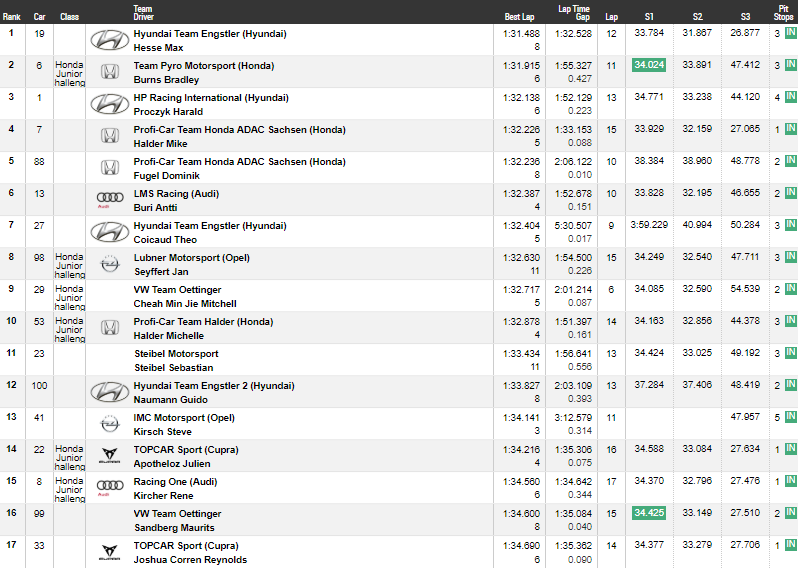Click IN status badge for Sandberg Maurits
Viewport: 803px width, 571px height.
point(791,513)
